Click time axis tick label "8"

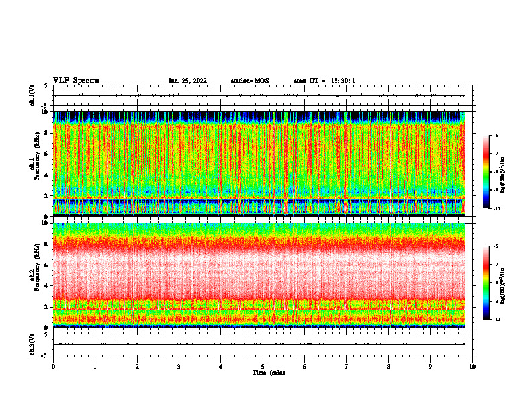[x=388, y=367]
